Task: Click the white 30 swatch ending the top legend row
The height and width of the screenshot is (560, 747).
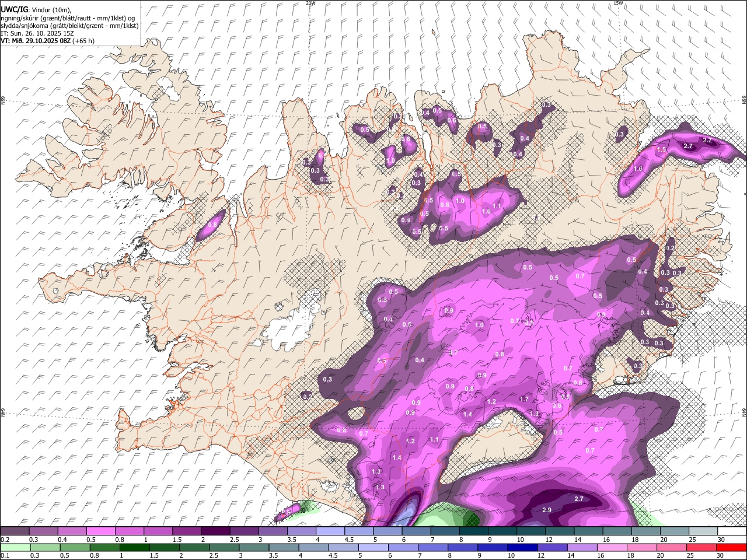Action: tap(731, 531)
